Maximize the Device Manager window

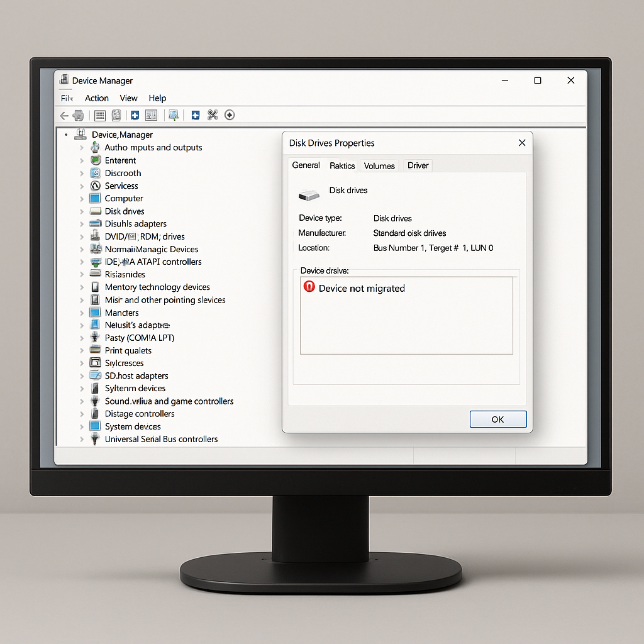(x=538, y=80)
